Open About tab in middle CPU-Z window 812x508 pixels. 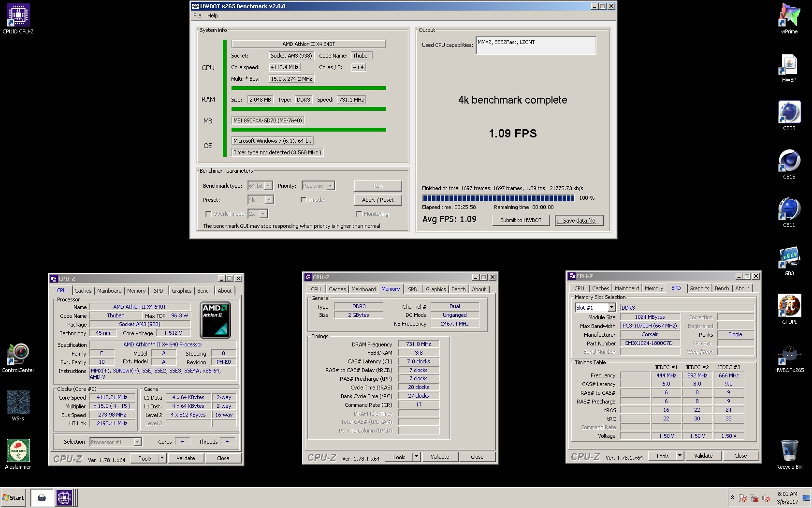pyautogui.click(x=478, y=289)
